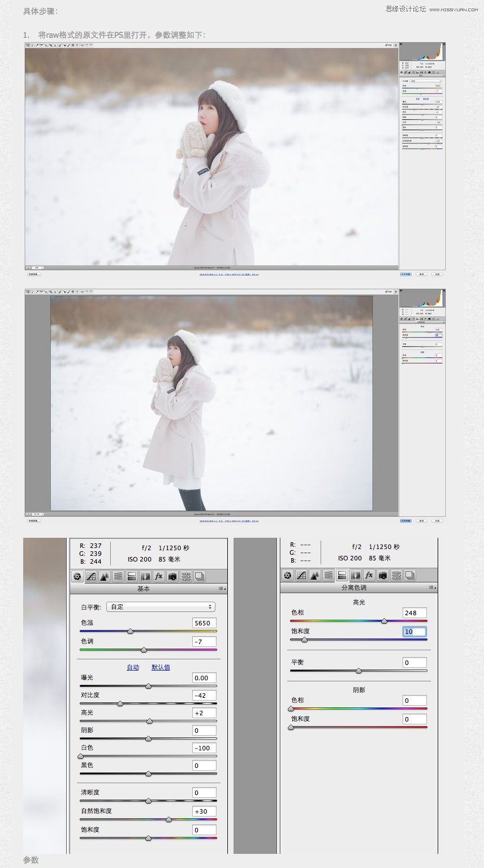Click the 曝光 slider handle
The image size is (484, 868).
click(x=148, y=686)
